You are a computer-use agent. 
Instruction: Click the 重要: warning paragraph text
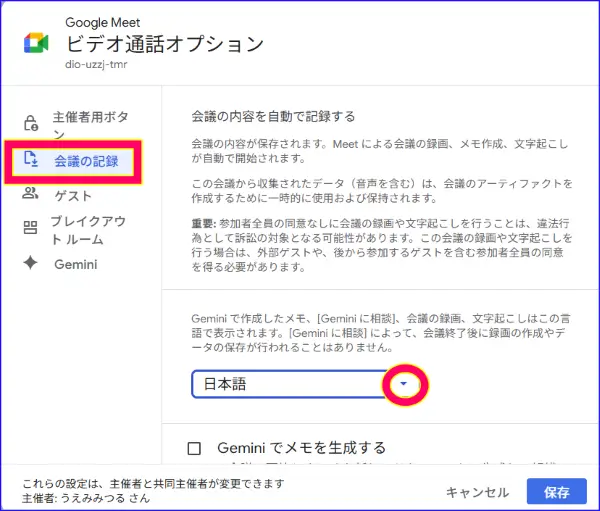point(382,245)
